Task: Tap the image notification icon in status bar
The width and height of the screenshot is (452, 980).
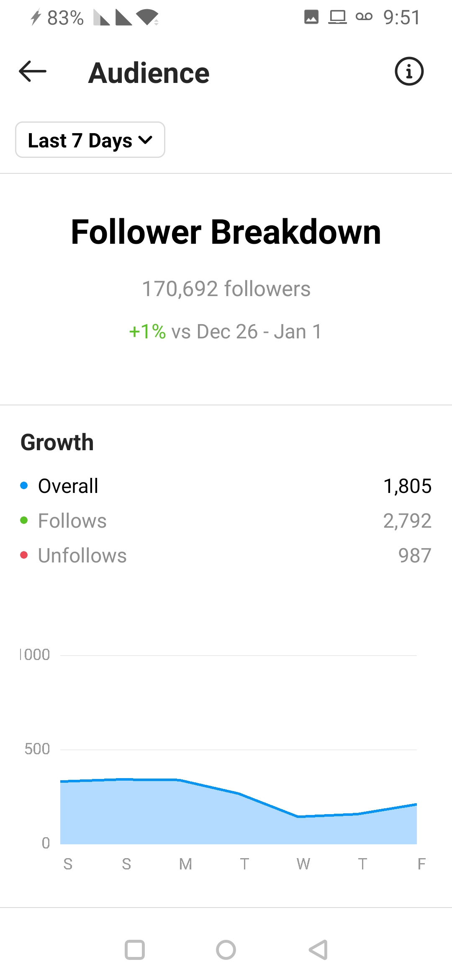Action: pos(311,17)
